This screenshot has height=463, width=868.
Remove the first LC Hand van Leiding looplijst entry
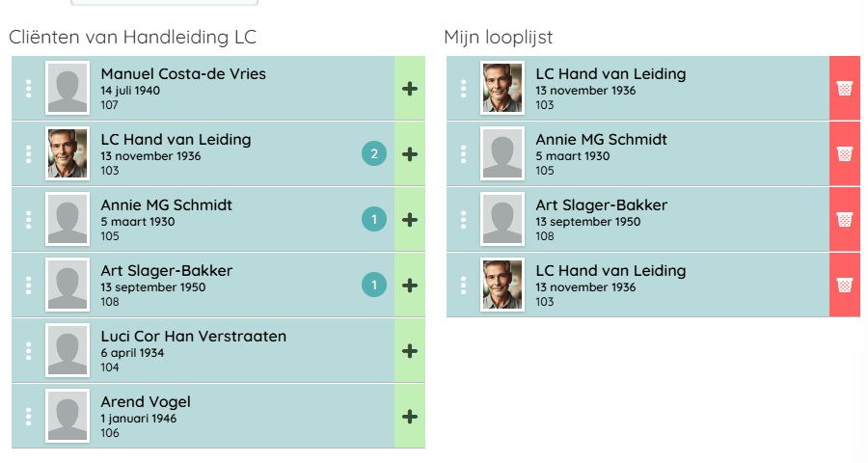(844, 89)
